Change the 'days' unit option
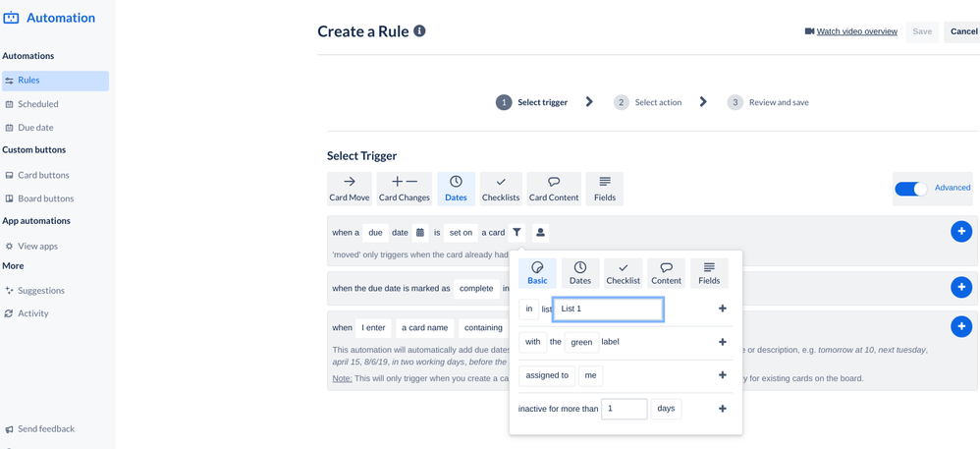The height and width of the screenshot is (449, 980). pyautogui.click(x=666, y=409)
